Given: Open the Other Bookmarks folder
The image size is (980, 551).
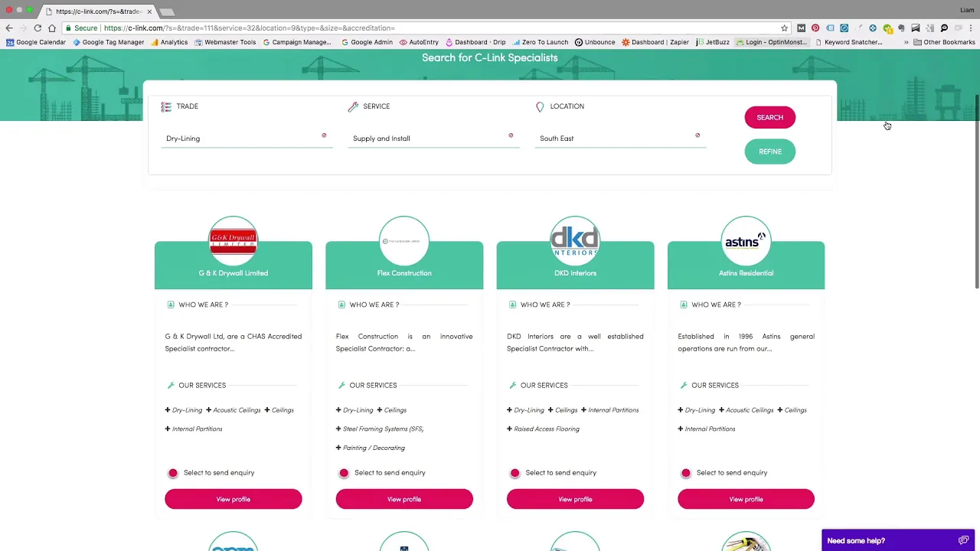Looking at the screenshot, I should (944, 42).
